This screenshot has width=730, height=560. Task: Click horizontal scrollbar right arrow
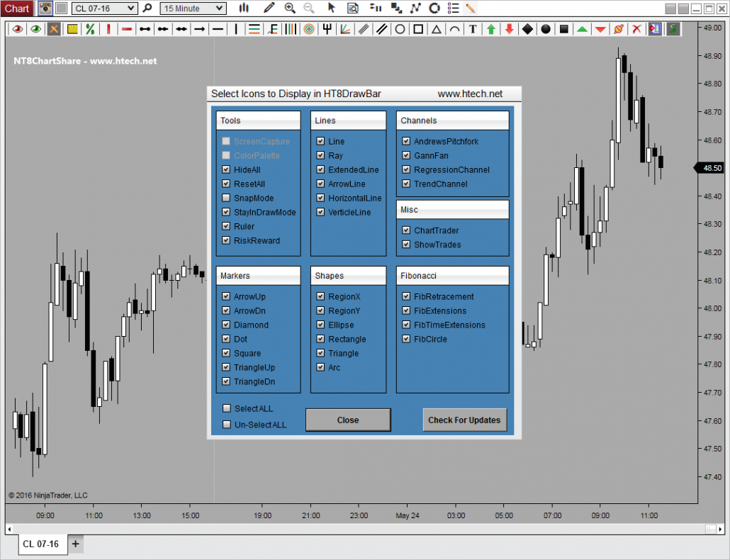point(720,529)
